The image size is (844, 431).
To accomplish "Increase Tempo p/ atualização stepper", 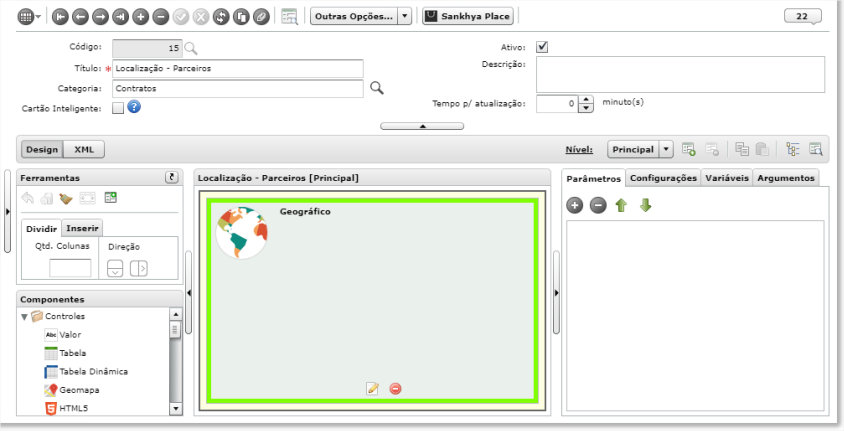I will (586, 100).
